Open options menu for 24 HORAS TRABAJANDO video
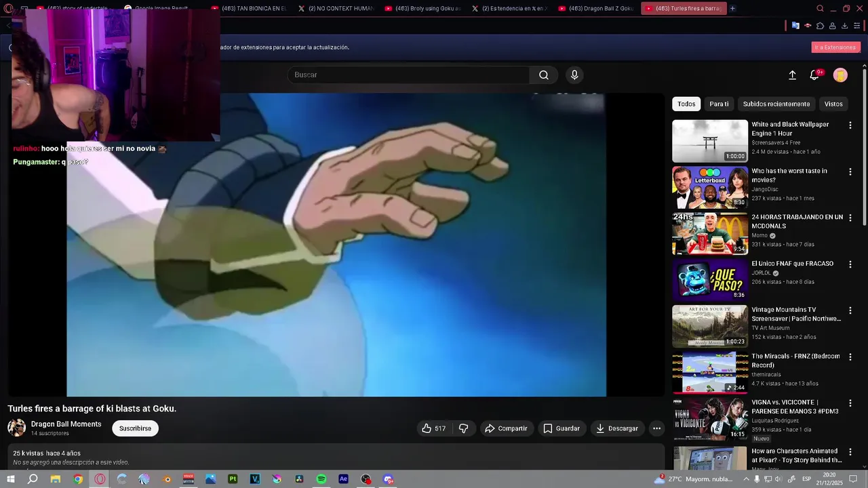Viewport: 868px width, 488px height. [850, 218]
